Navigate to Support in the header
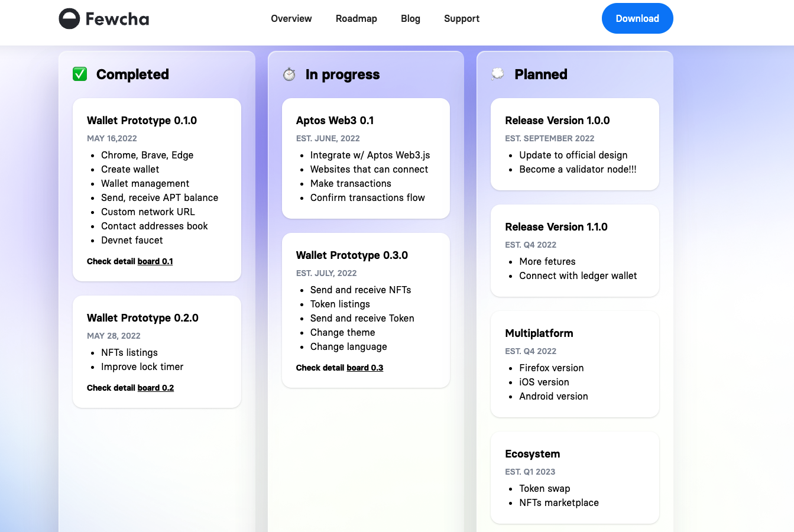The width and height of the screenshot is (794, 532). pyautogui.click(x=461, y=19)
